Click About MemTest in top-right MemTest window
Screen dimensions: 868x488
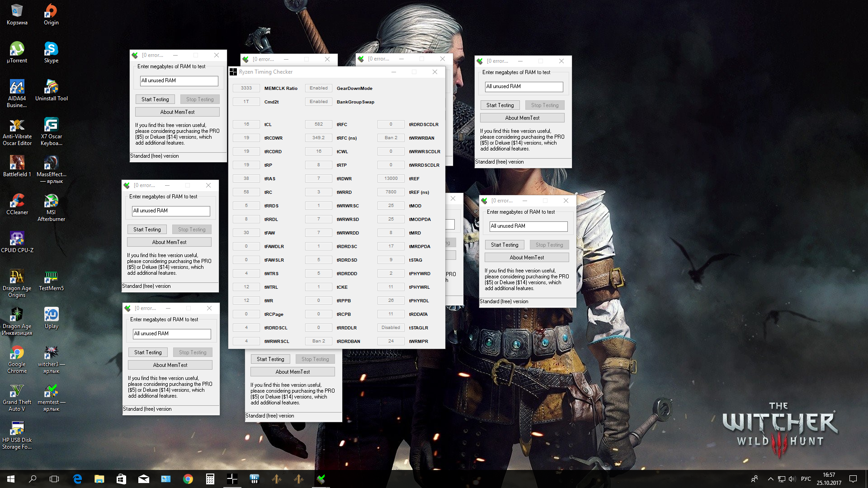click(x=522, y=118)
